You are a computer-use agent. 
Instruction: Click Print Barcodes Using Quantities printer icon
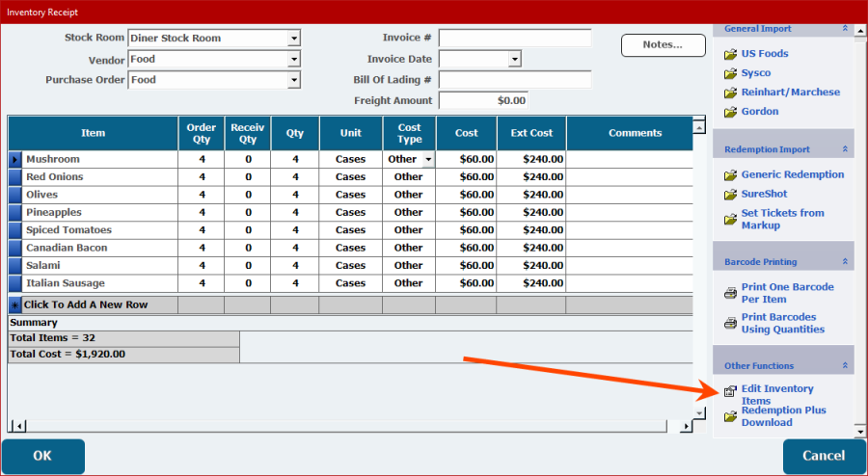click(x=730, y=323)
